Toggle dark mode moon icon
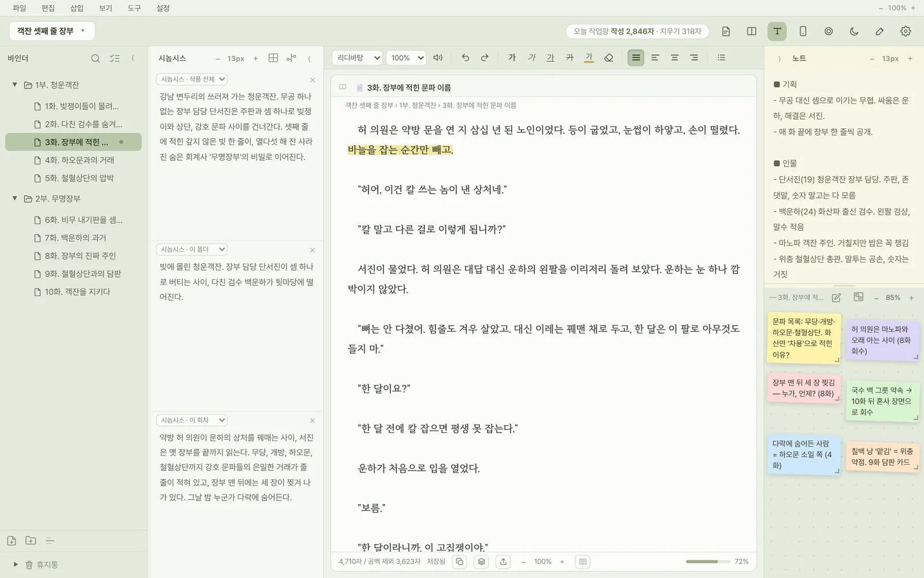Screen dimensions: 924x578 [854, 31]
